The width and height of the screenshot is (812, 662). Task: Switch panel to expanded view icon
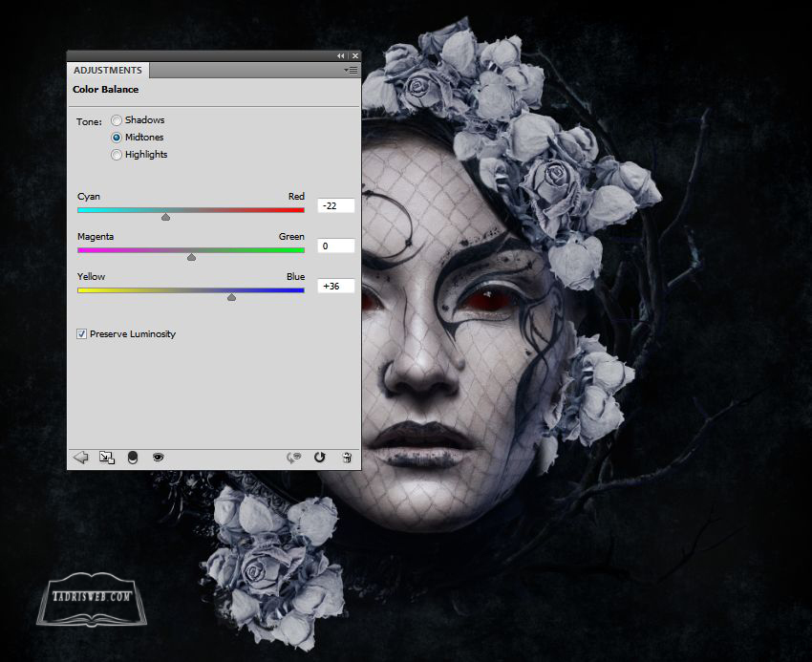(107, 458)
